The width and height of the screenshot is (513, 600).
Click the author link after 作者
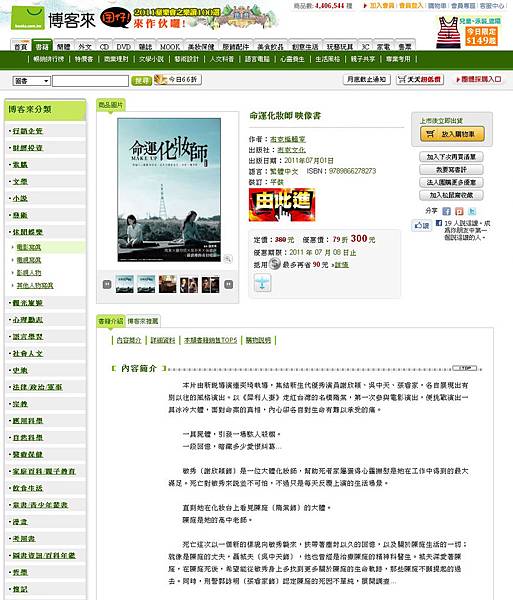[288, 139]
